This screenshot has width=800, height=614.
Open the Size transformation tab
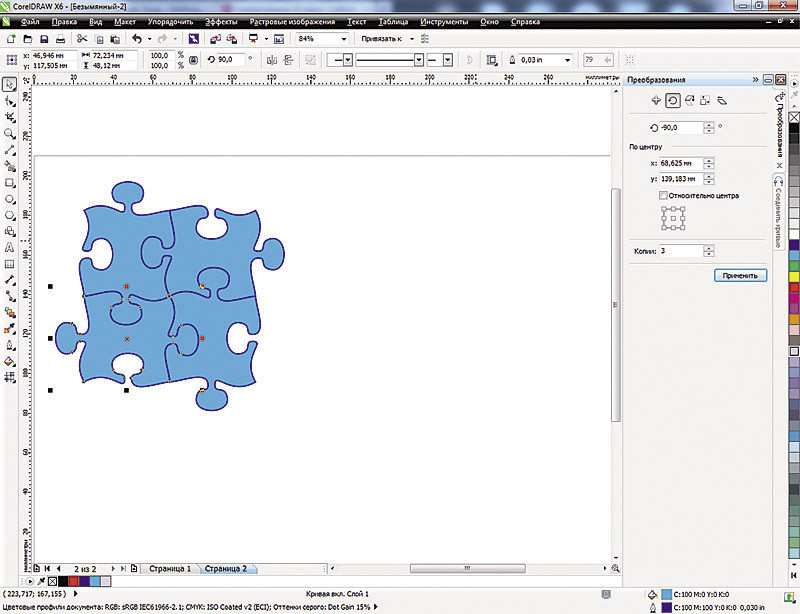pyautogui.click(x=705, y=101)
